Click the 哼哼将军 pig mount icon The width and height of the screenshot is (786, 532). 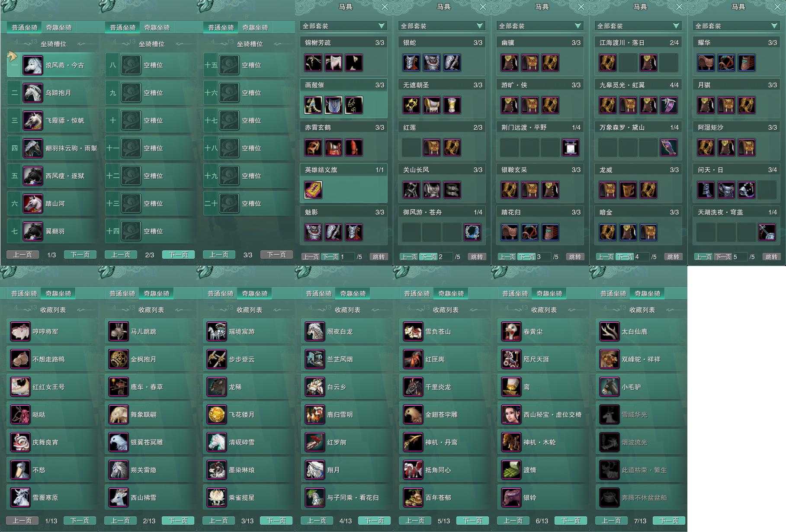[20, 332]
